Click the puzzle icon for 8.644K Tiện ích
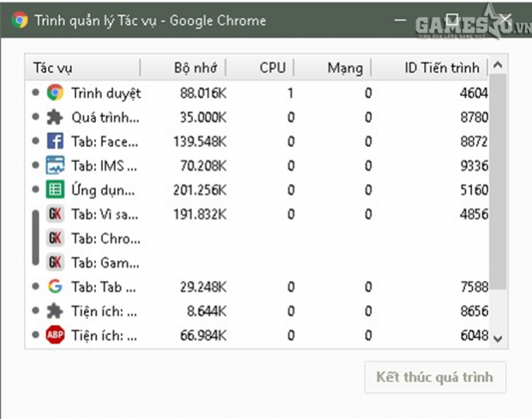This screenshot has width=532, height=419. [x=55, y=311]
